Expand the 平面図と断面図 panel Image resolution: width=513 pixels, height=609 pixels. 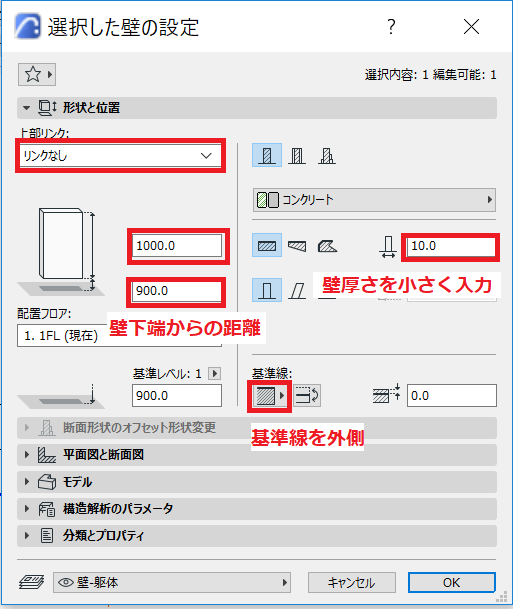coord(257,454)
